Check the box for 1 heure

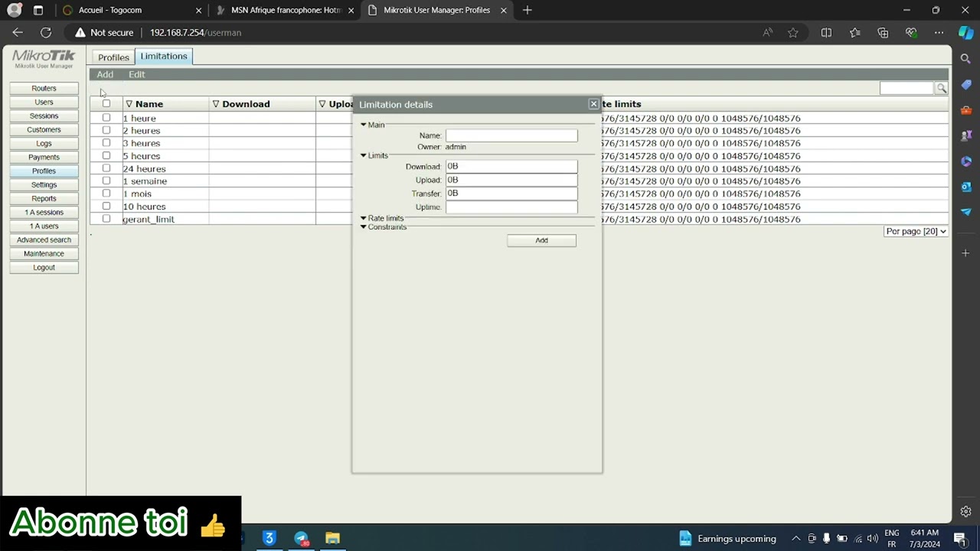106,118
